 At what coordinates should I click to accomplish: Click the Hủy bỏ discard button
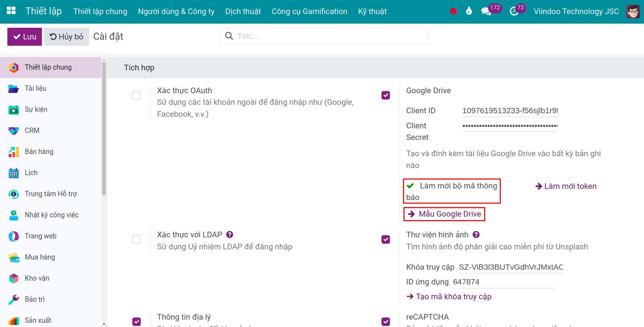(67, 37)
